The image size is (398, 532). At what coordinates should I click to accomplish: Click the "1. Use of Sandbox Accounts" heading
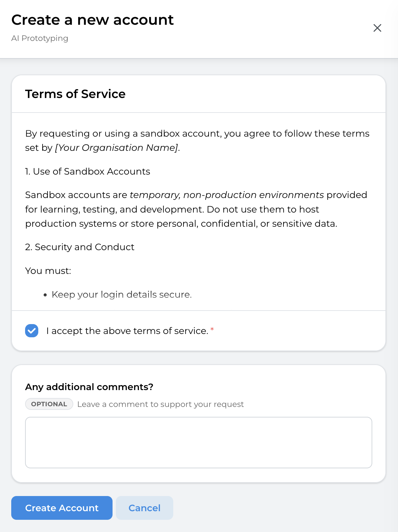(87, 172)
